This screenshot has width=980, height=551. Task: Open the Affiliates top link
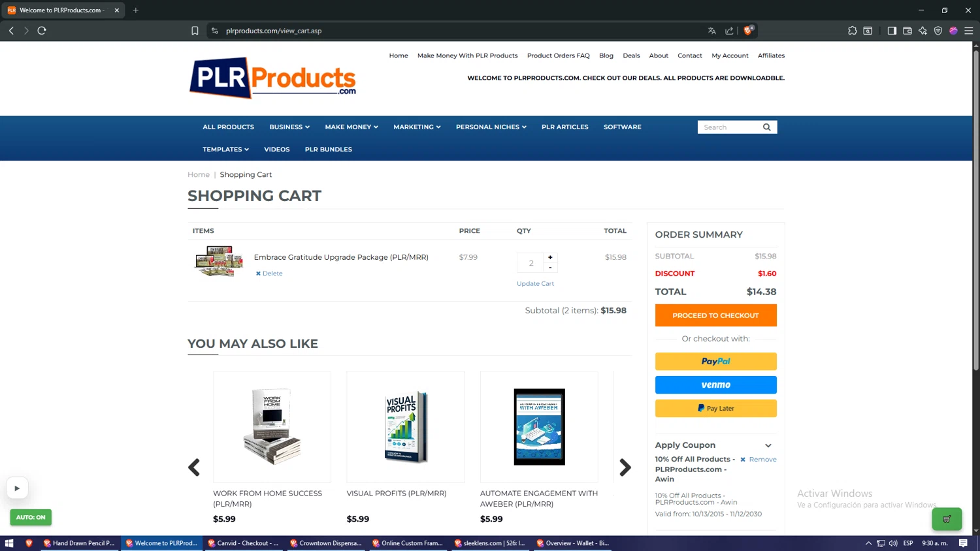pyautogui.click(x=771, y=55)
